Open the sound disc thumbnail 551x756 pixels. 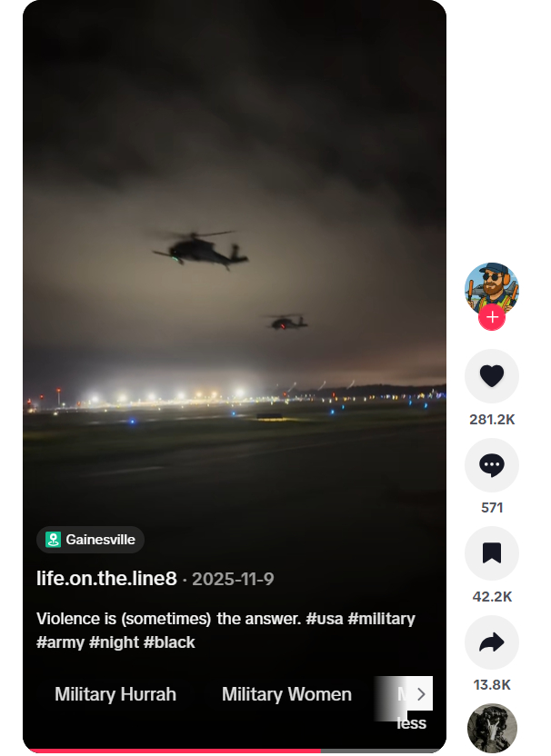click(x=492, y=728)
